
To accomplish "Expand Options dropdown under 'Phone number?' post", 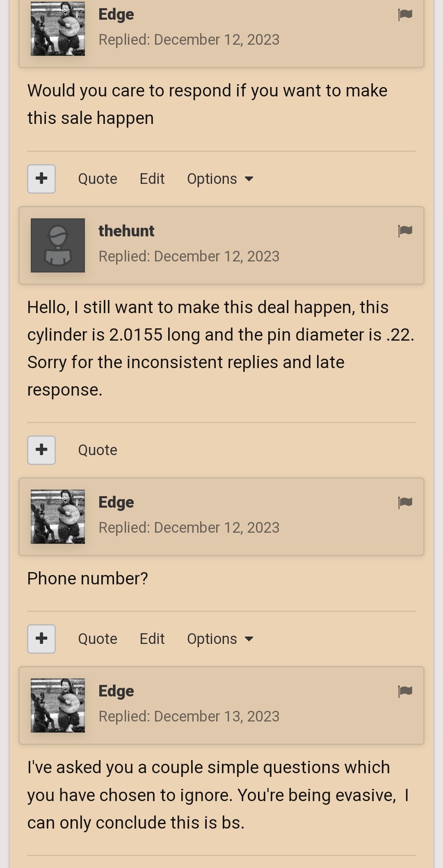I will pyautogui.click(x=220, y=639).
